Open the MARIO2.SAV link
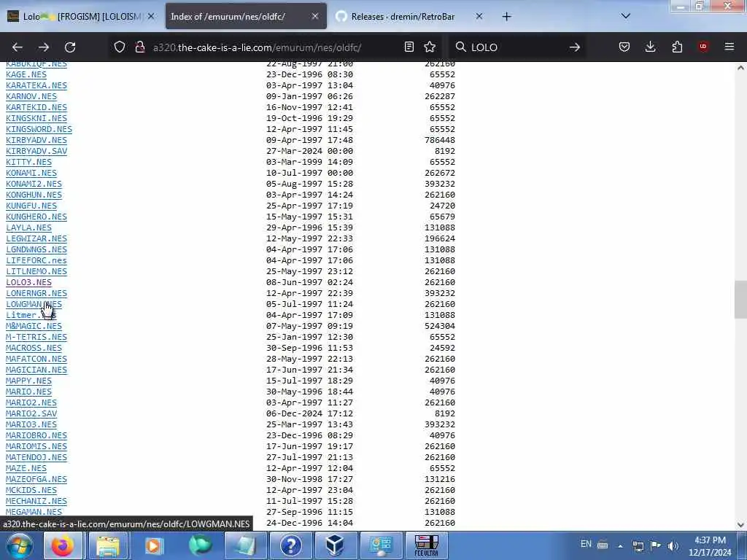 coord(31,413)
